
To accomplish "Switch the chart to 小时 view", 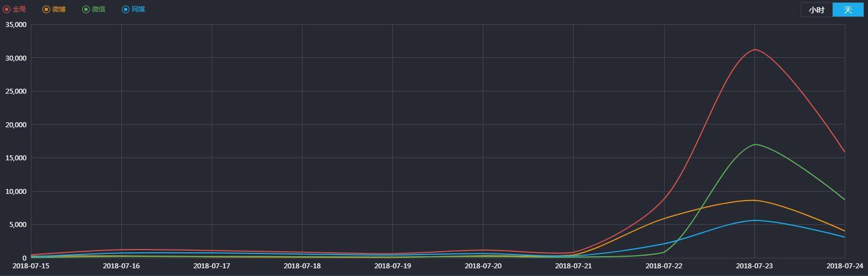I will pos(817,10).
